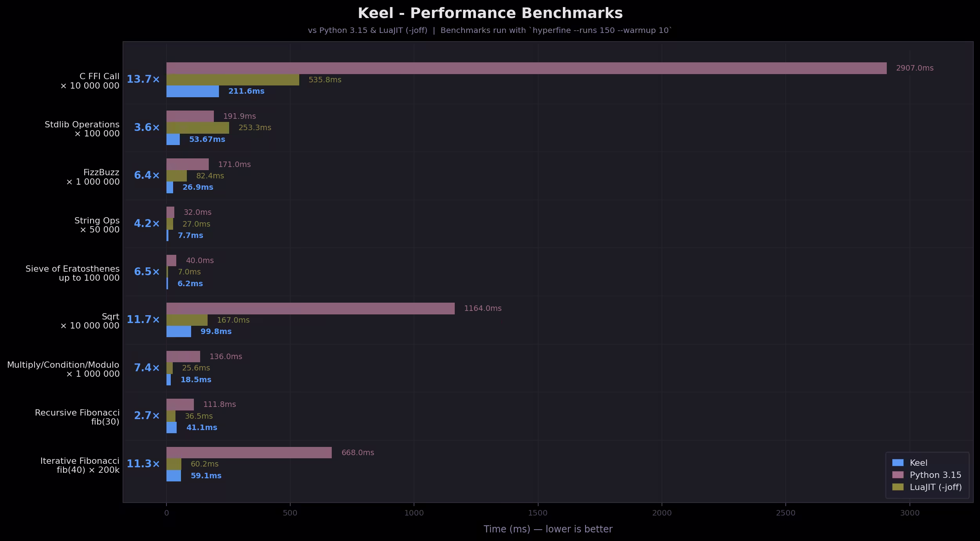
Task: Click the x-axis tick label 0
Action: point(166,513)
